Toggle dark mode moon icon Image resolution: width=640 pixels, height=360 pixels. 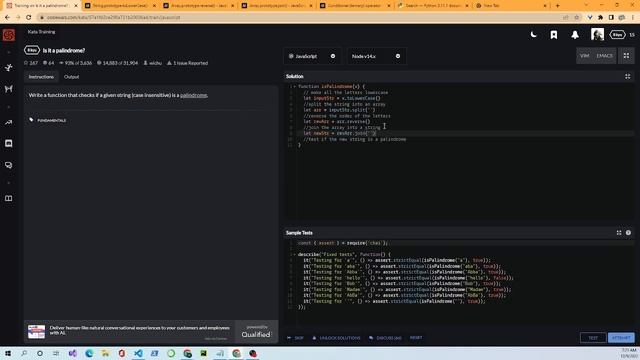coord(533,35)
